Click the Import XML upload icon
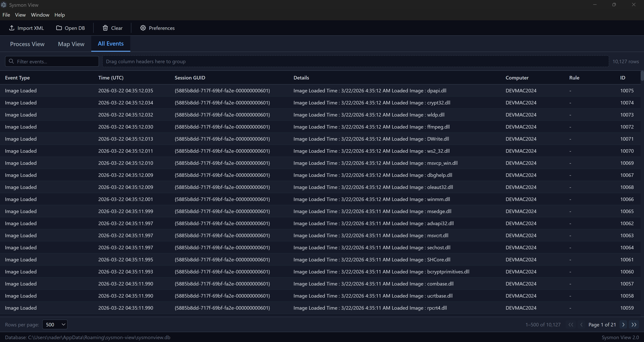The width and height of the screenshot is (644, 342). point(12,28)
